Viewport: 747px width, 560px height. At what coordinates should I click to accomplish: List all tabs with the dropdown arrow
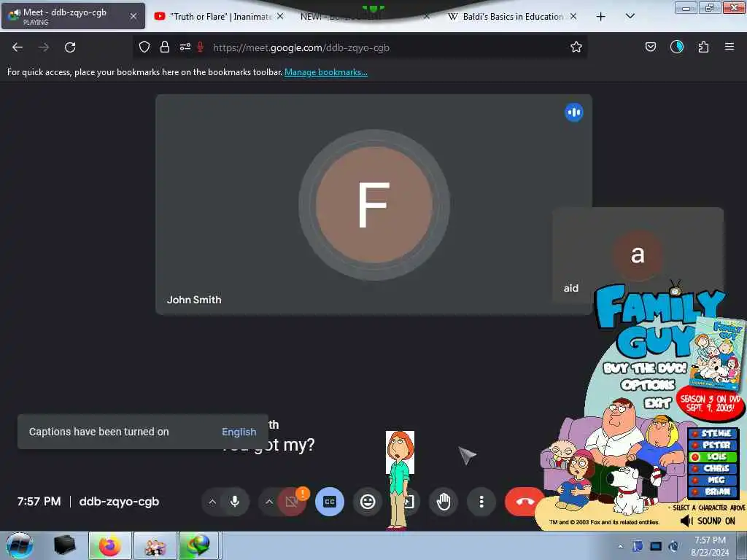[x=630, y=16]
